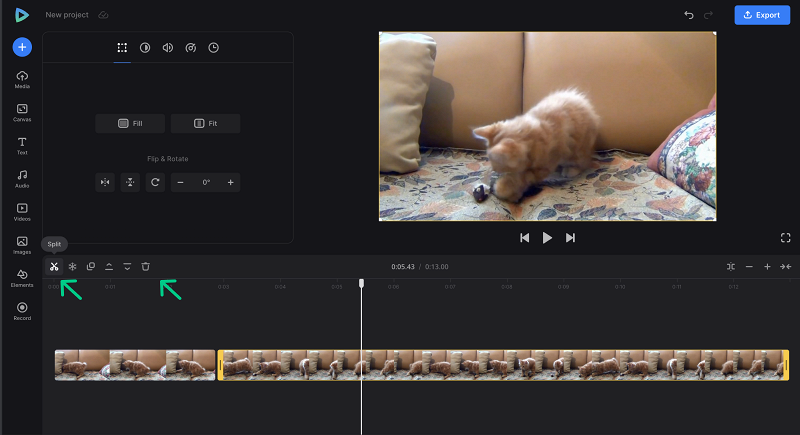Click the Fill button
The image size is (800, 435).
pos(130,123)
